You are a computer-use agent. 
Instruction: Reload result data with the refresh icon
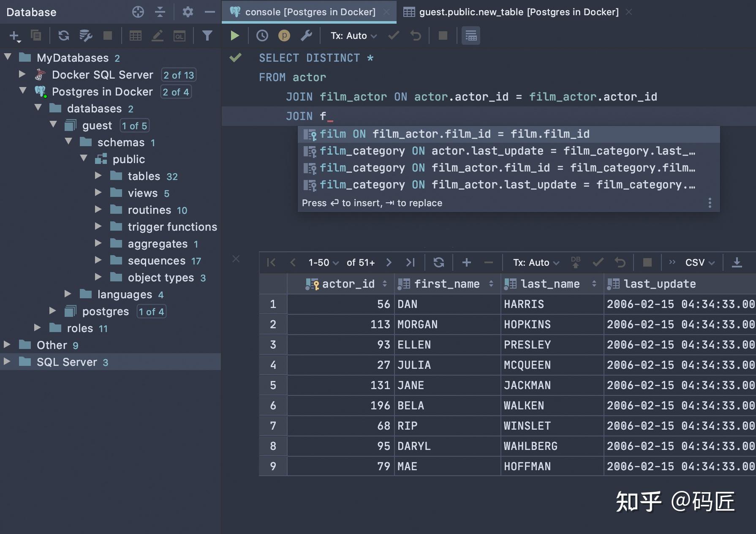pos(439,262)
